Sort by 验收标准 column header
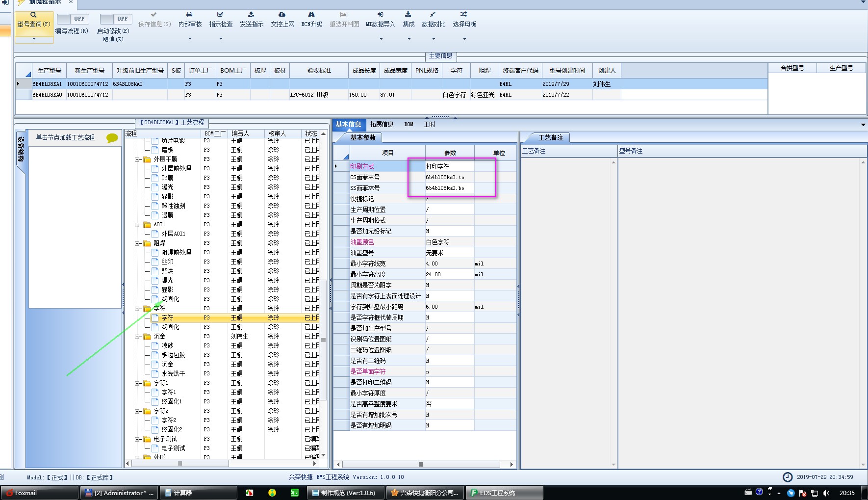 (x=319, y=70)
